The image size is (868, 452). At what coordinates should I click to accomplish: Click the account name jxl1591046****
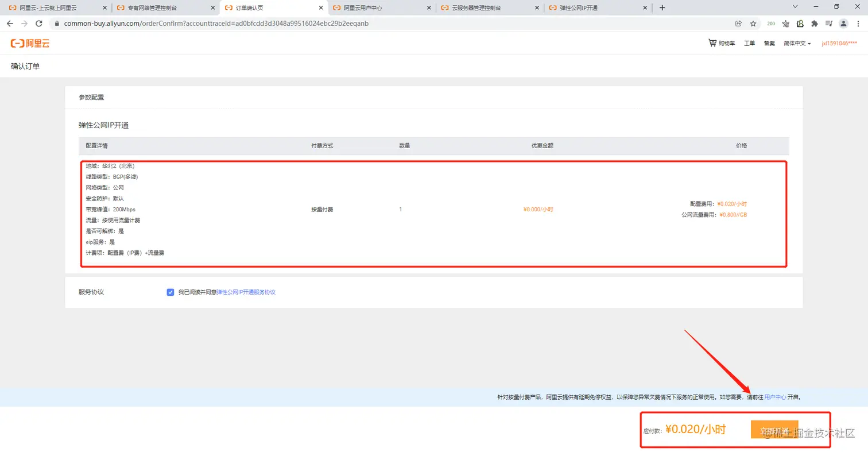[x=839, y=44]
